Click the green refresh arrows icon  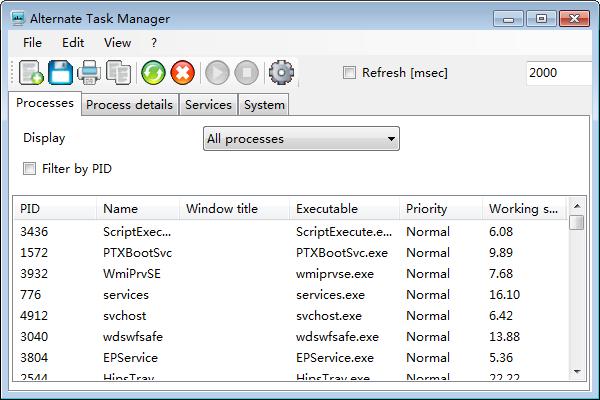(153, 72)
